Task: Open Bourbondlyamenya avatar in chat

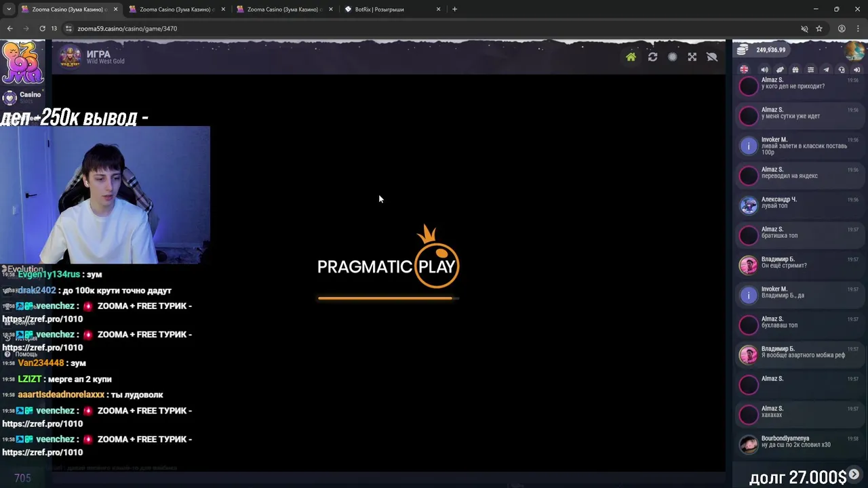Action: [748, 445]
